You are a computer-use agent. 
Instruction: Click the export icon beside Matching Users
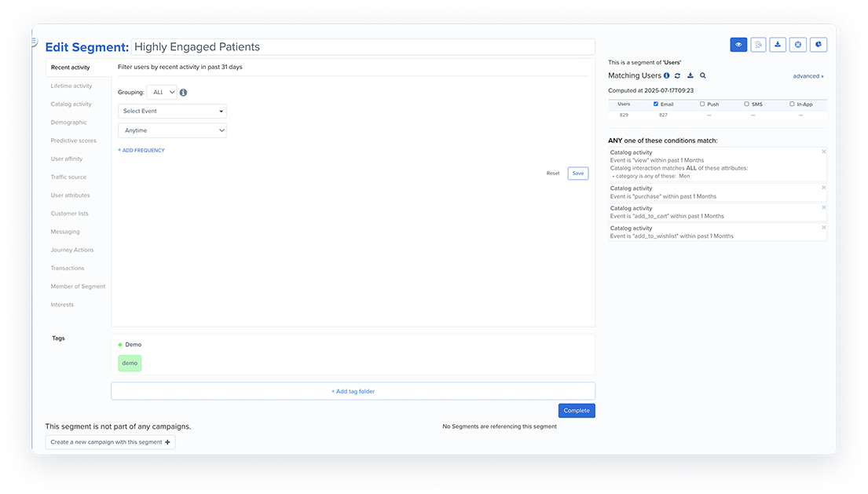(690, 75)
